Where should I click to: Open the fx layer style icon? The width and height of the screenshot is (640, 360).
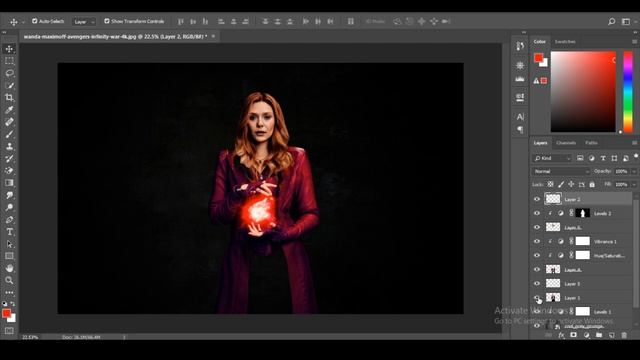[x=561, y=335]
